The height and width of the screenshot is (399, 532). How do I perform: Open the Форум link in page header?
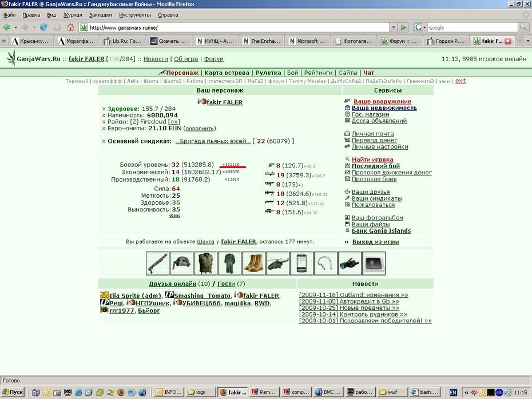(x=214, y=59)
